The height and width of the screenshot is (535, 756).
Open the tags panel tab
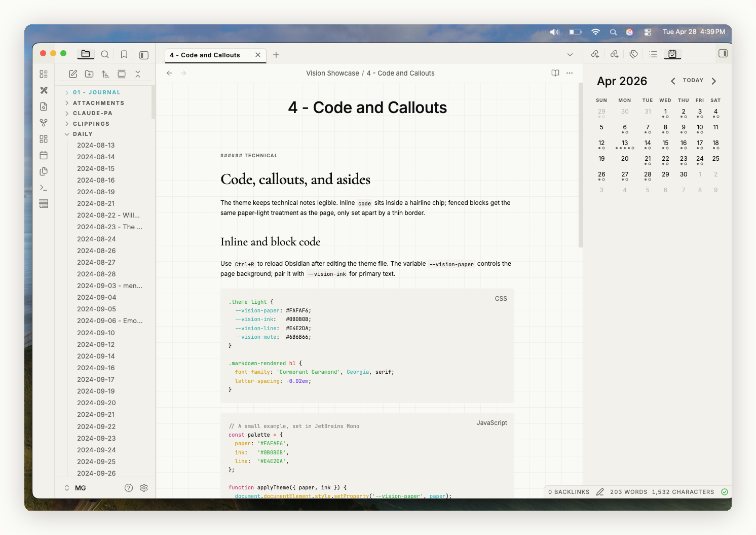point(634,54)
